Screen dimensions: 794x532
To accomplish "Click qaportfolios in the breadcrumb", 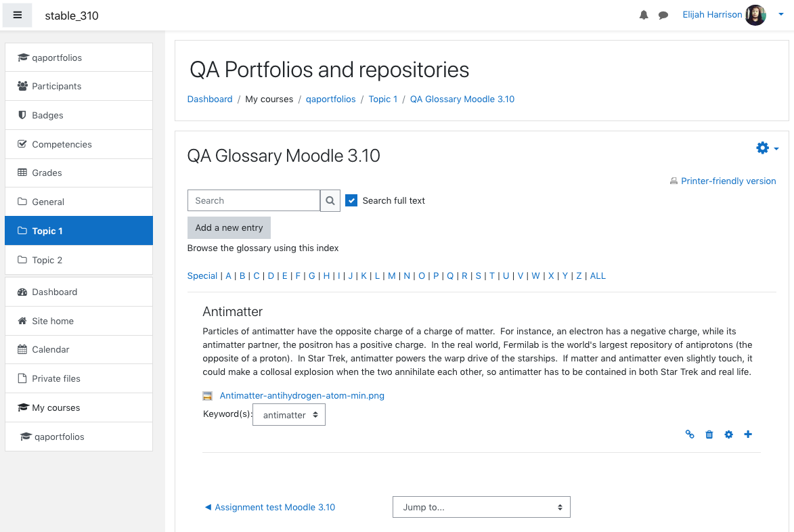I will click(331, 99).
